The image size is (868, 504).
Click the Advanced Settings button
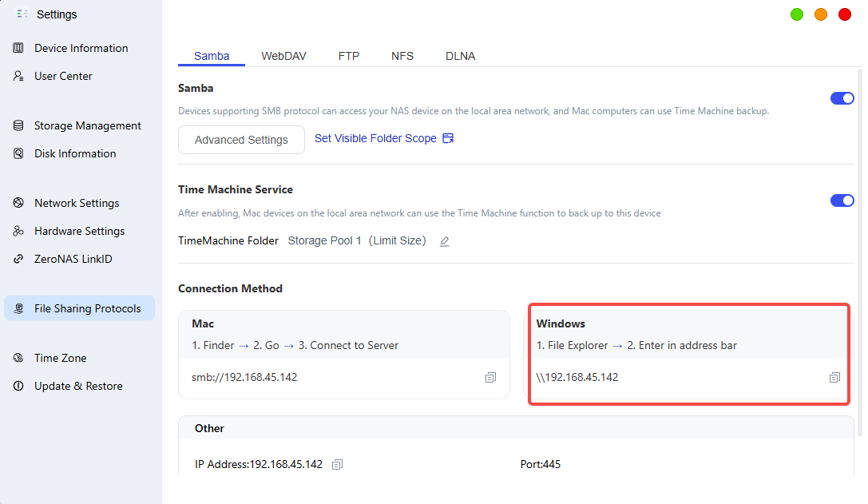point(241,140)
